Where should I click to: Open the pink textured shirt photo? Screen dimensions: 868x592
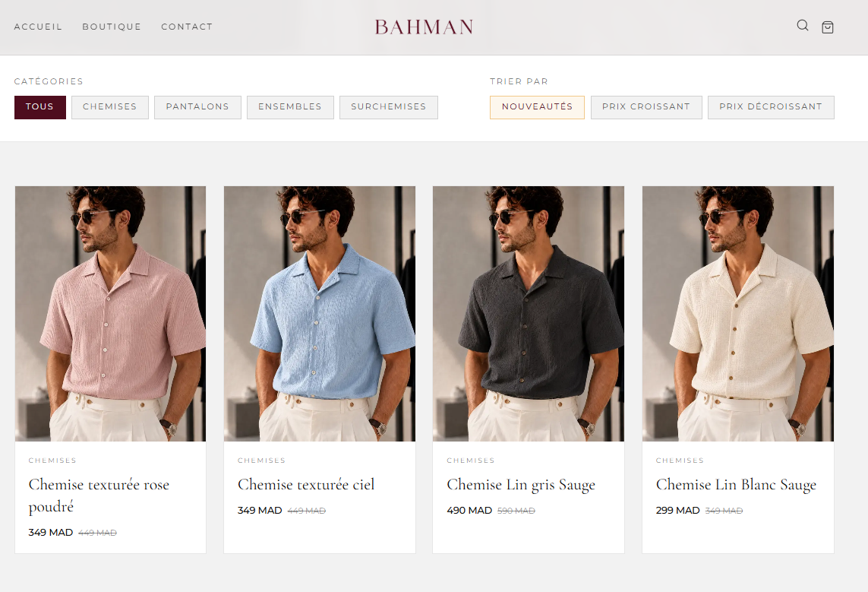pos(110,313)
